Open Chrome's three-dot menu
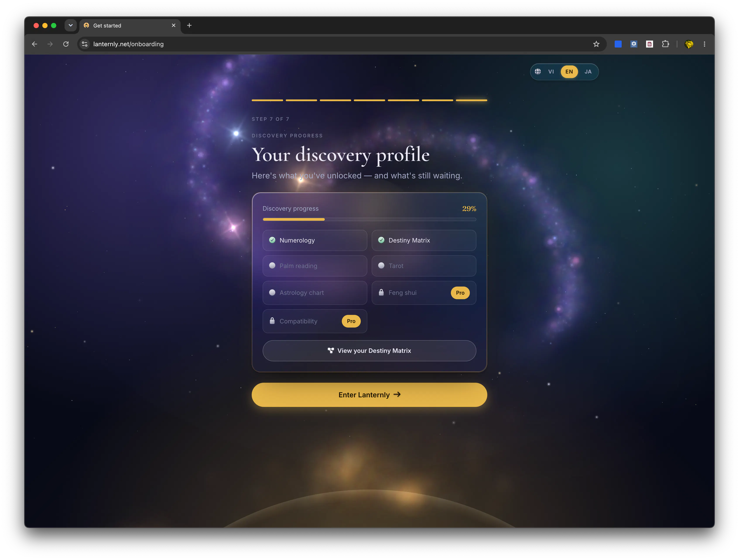This screenshot has width=739, height=560. click(704, 44)
